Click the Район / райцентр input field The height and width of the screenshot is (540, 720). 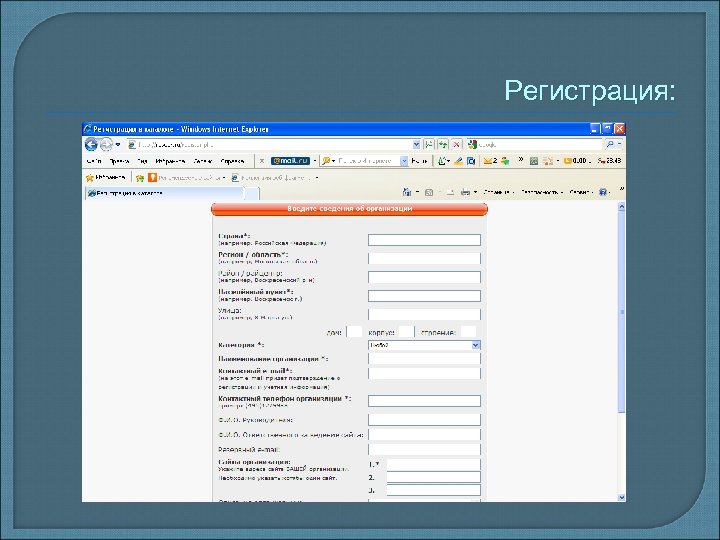(424, 277)
